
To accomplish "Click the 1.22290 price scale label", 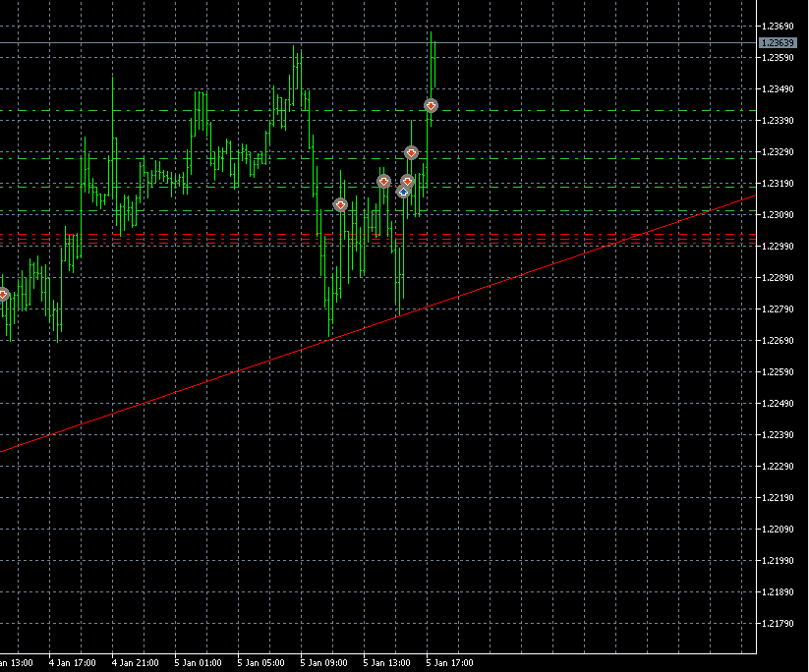I will [x=778, y=467].
